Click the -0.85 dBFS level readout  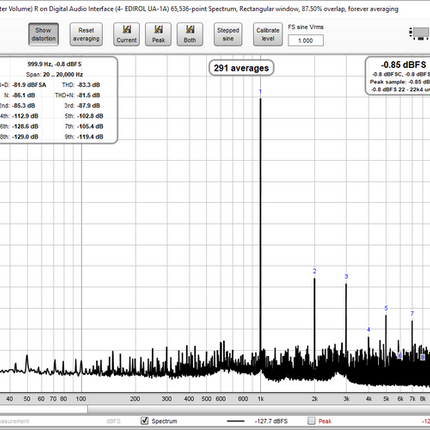tap(403, 65)
